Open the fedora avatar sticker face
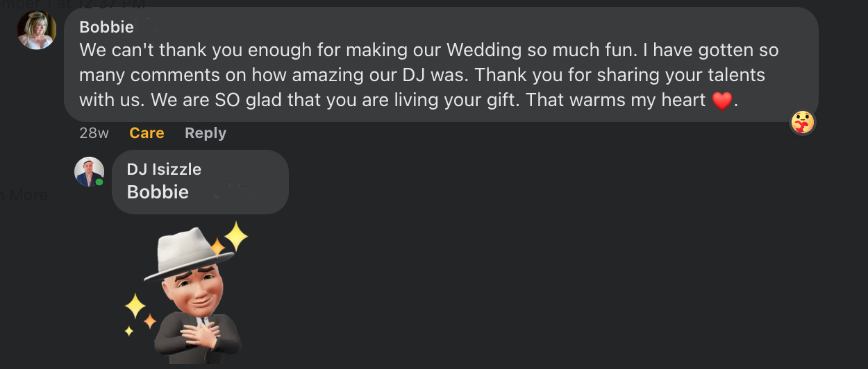Viewport: 868px width, 369px height. pyautogui.click(x=197, y=291)
